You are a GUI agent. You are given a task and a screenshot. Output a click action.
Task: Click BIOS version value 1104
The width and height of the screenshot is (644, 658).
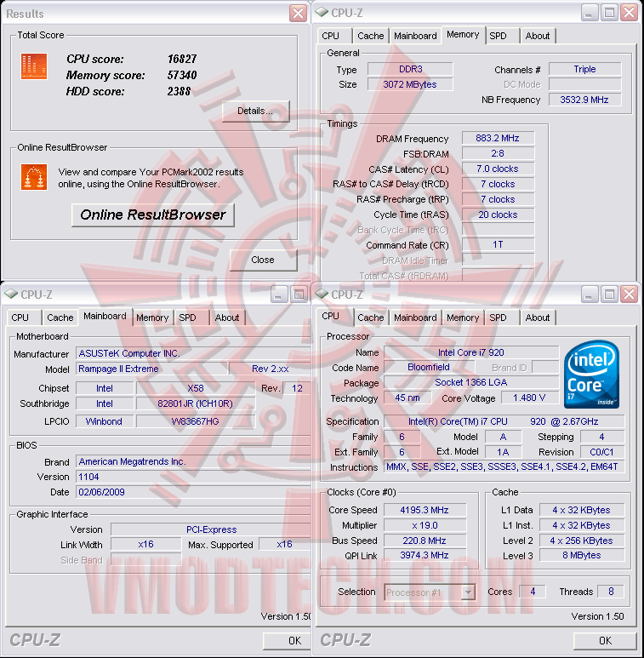click(193, 477)
